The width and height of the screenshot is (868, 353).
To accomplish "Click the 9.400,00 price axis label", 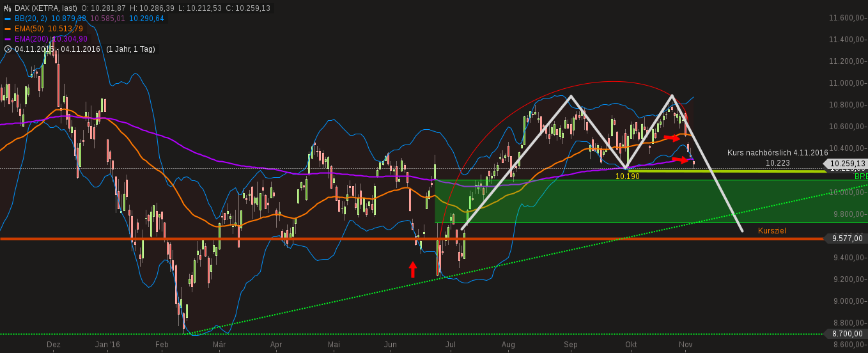I will (848, 258).
